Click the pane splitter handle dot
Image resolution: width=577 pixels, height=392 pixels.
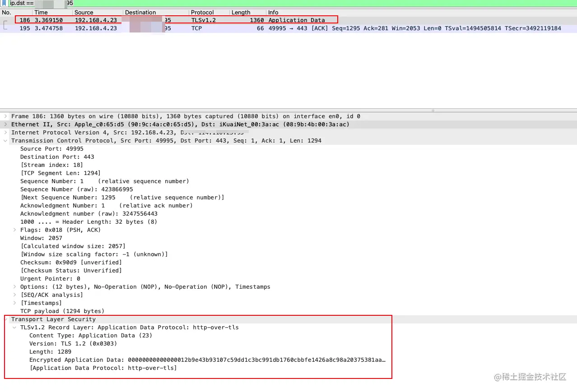pos(433,110)
